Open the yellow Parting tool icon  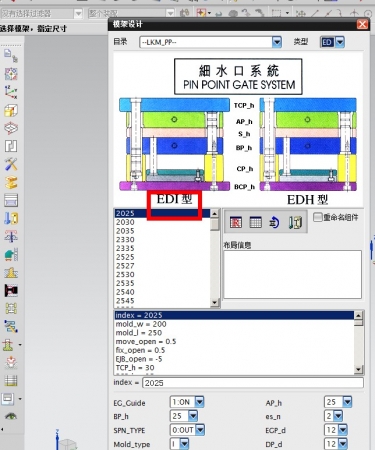pos(11,182)
